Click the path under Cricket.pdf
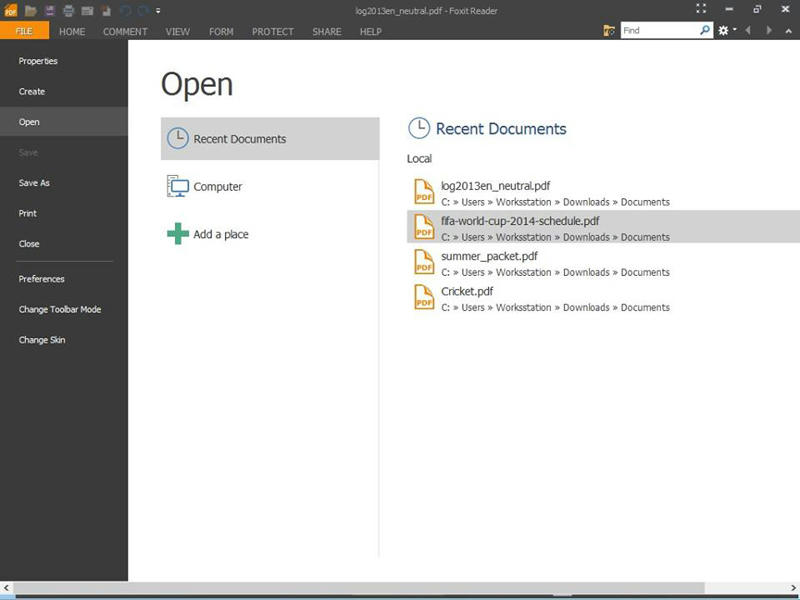This screenshot has height=600, width=800. 555,308
